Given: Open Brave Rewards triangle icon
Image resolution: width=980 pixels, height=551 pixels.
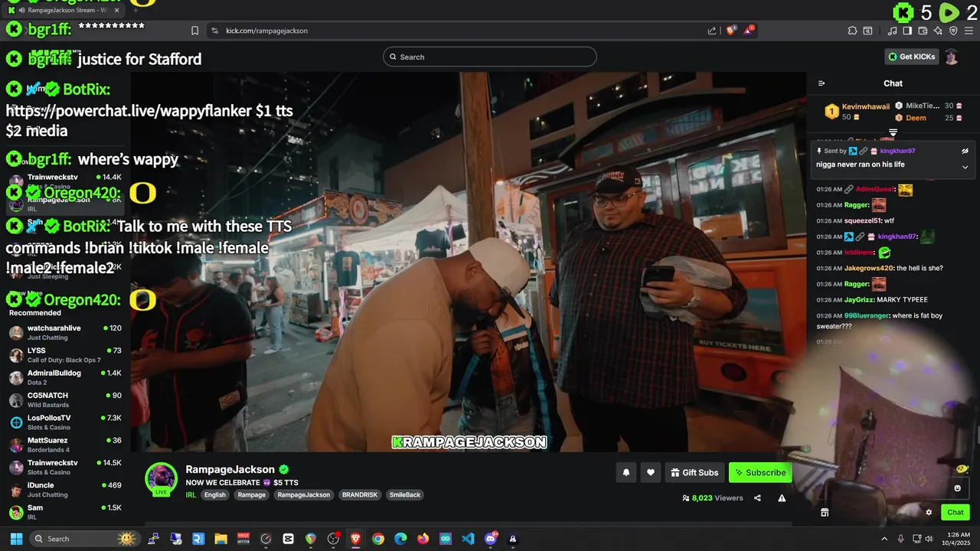Looking at the screenshot, I should [749, 31].
